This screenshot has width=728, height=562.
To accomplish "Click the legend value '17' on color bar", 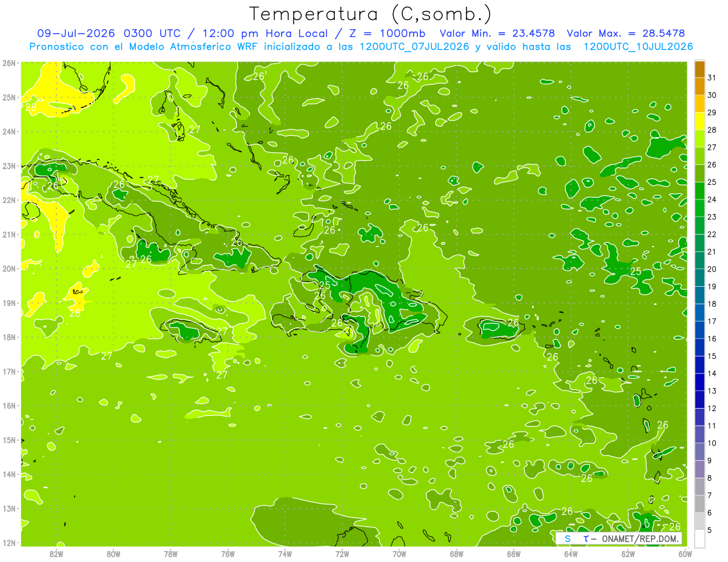I will tap(712, 321).
